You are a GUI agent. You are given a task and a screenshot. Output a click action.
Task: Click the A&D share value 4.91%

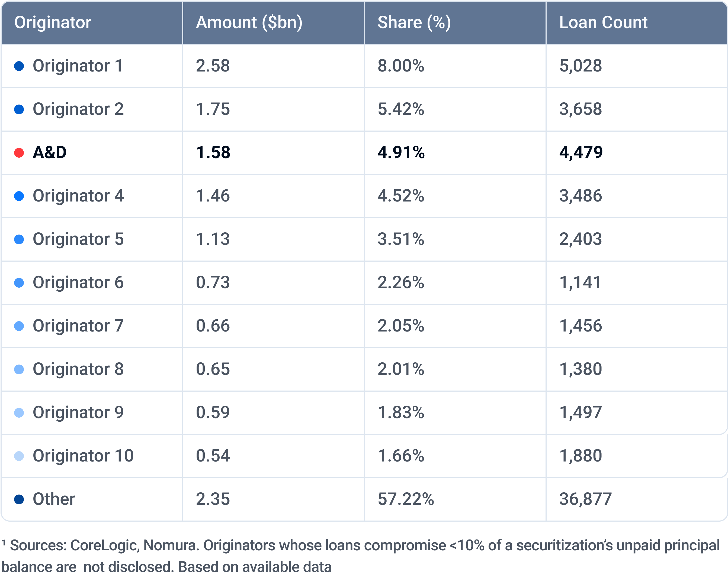(x=401, y=152)
